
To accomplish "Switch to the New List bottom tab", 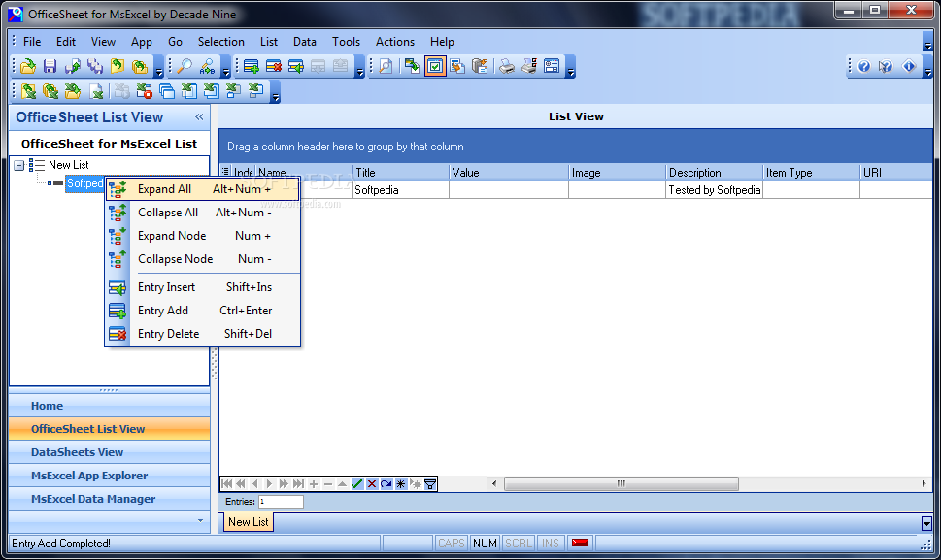I will point(249,522).
